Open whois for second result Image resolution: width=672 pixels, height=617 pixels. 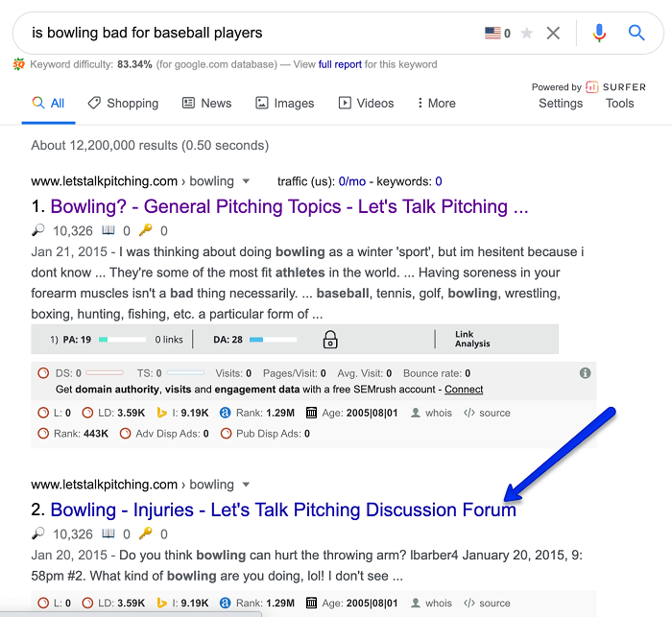[x=431, y=604]
